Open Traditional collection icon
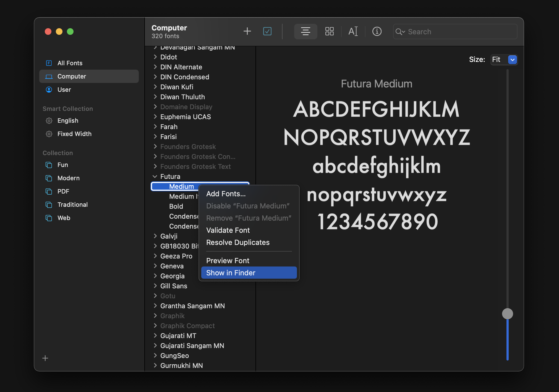The height and width of the screenshot is (392, 559). pos(49,205)
